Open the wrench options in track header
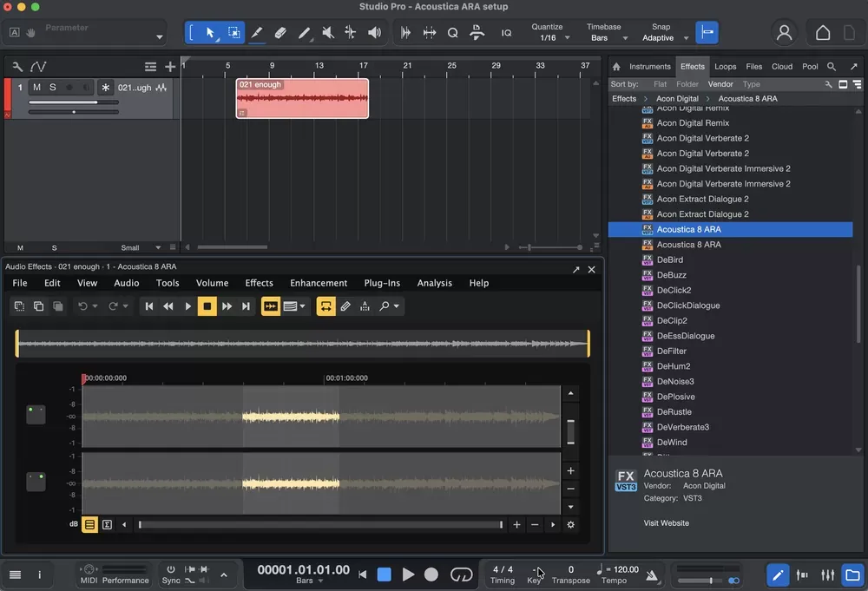Viewport: 868px width, 591px height. 17,67
